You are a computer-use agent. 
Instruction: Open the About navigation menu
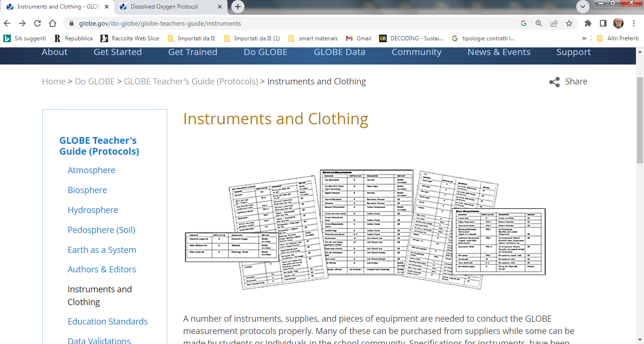click(54, 52)
